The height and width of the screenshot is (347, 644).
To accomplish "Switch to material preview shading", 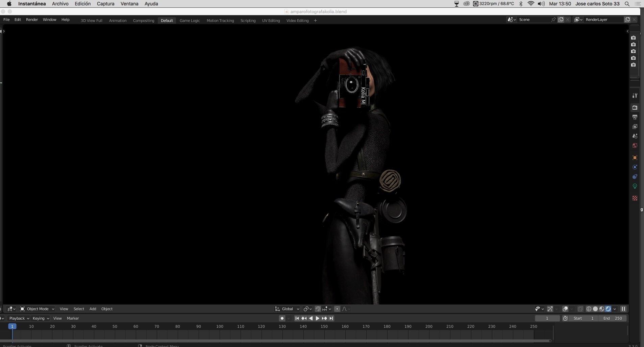I will [x=602, y=309].
